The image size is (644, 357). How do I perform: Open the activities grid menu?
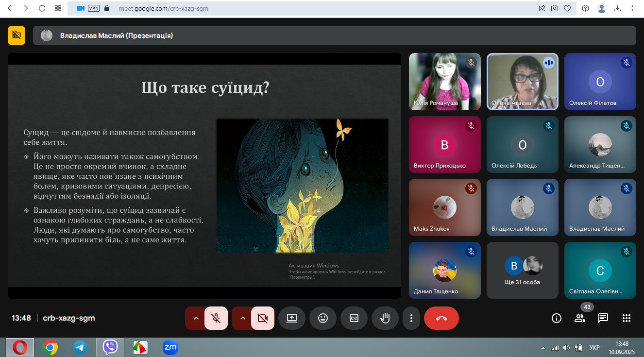[627, 318]
